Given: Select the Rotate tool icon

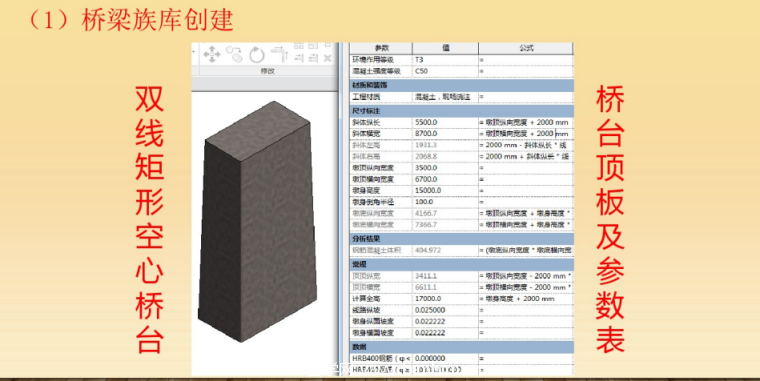Looking at the screenshot, I should click(x=257, y=54).
